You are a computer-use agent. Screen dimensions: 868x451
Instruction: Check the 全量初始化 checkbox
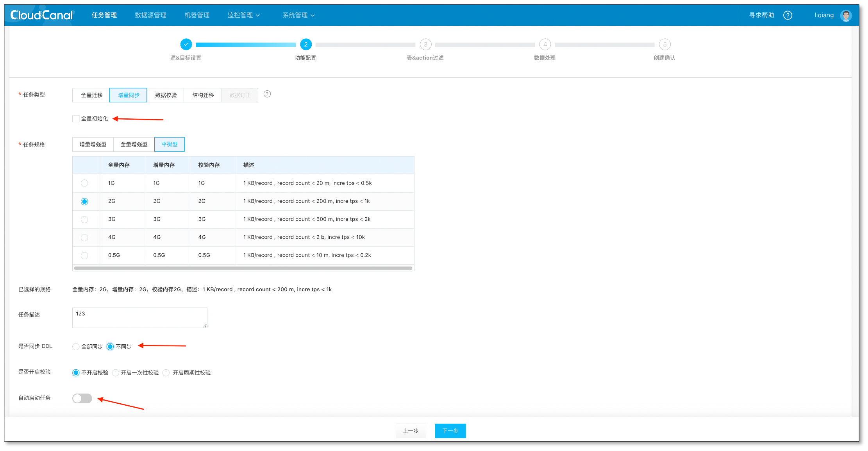pos(76,119)
